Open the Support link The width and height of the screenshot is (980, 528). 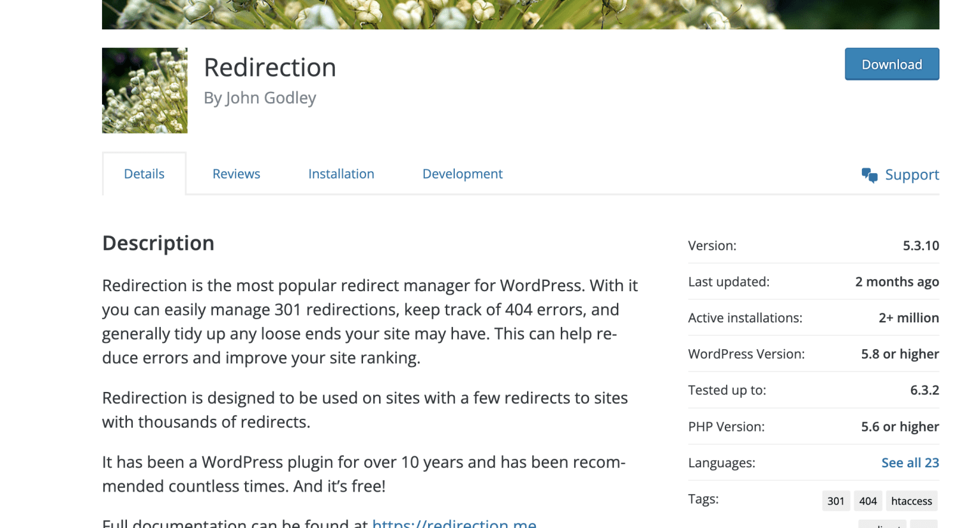click(x=912, y=174)
